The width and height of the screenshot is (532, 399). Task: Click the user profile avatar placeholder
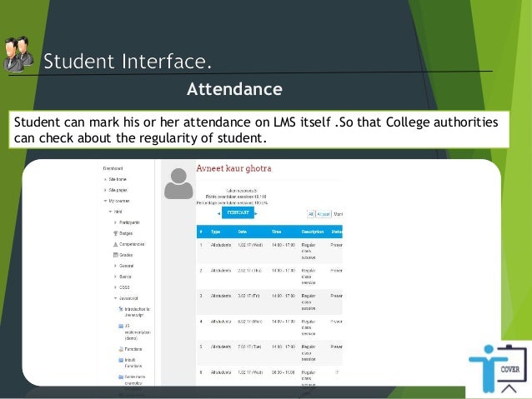178,183
